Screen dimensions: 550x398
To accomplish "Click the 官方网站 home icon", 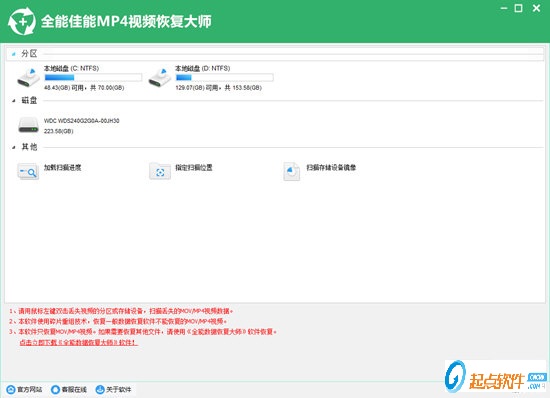I will click(11, 389).
